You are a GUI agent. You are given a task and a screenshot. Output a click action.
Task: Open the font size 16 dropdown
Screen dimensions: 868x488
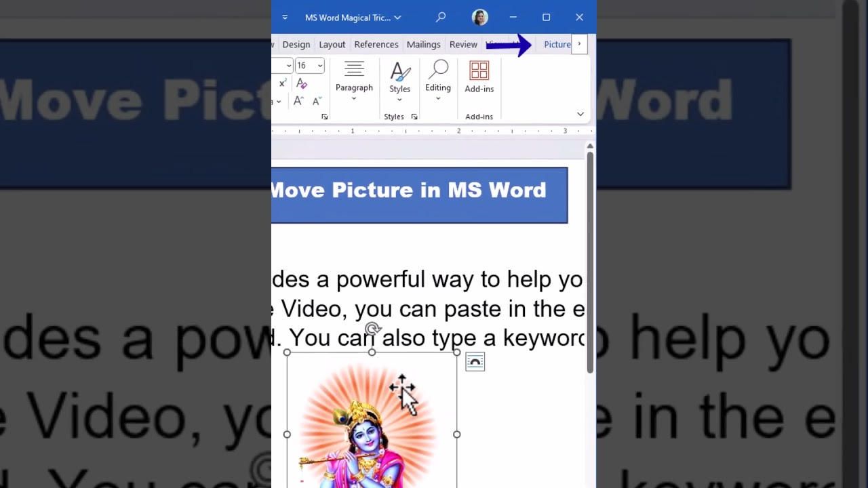[x=320, y=66]
